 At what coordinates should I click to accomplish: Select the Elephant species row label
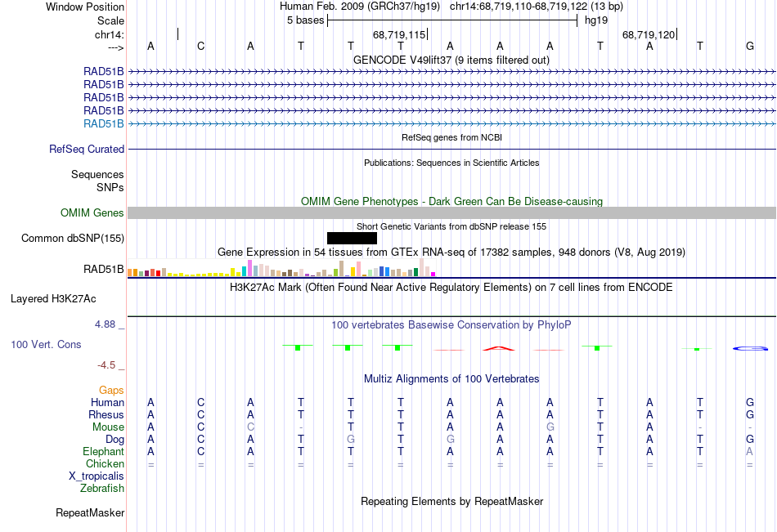tap(104, 451)
